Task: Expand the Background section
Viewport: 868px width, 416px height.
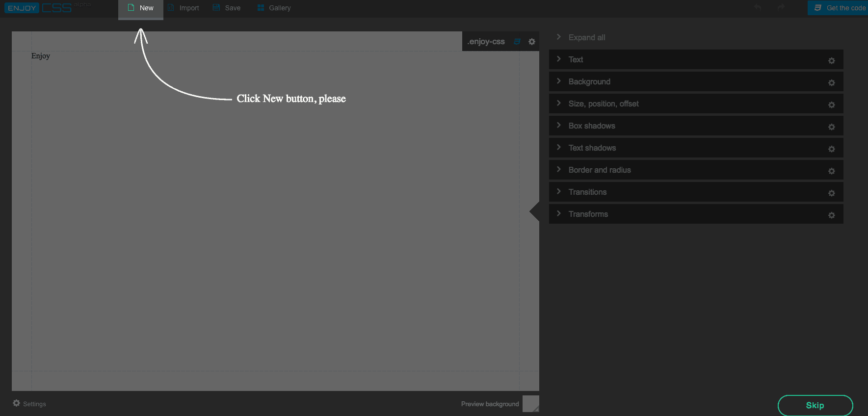Action: click(x=696, y=81)
